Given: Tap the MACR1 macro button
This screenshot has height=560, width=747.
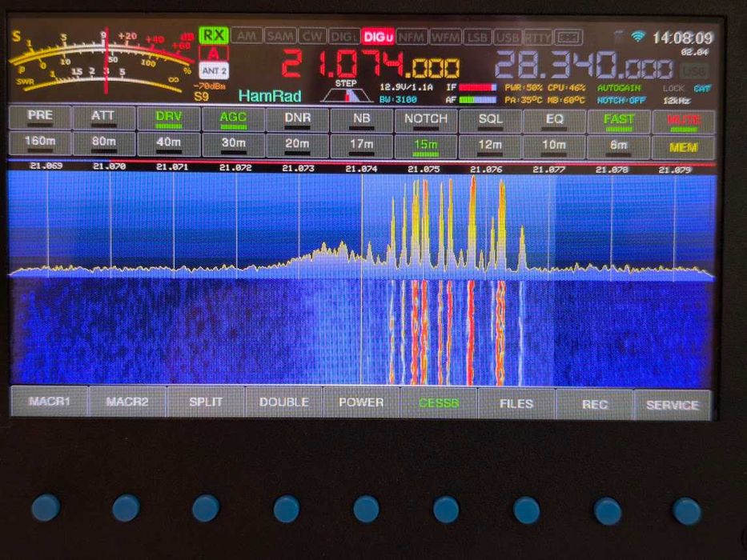Looking at the screenshot, I should (x=50, y=402).
